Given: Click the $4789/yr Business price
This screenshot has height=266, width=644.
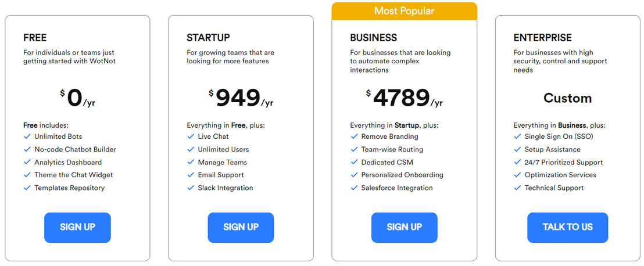Looking at the screenshot, I should (x=405, y=99).
